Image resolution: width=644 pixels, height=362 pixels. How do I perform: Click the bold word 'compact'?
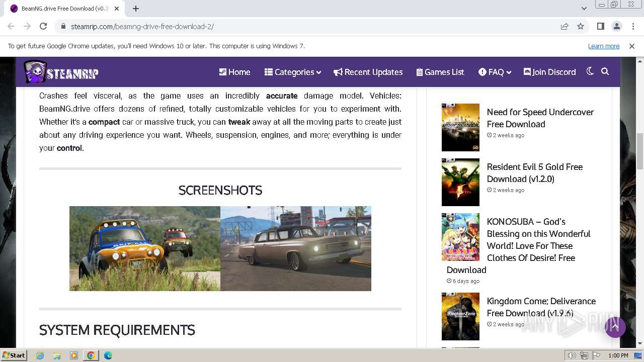point(104,122)
